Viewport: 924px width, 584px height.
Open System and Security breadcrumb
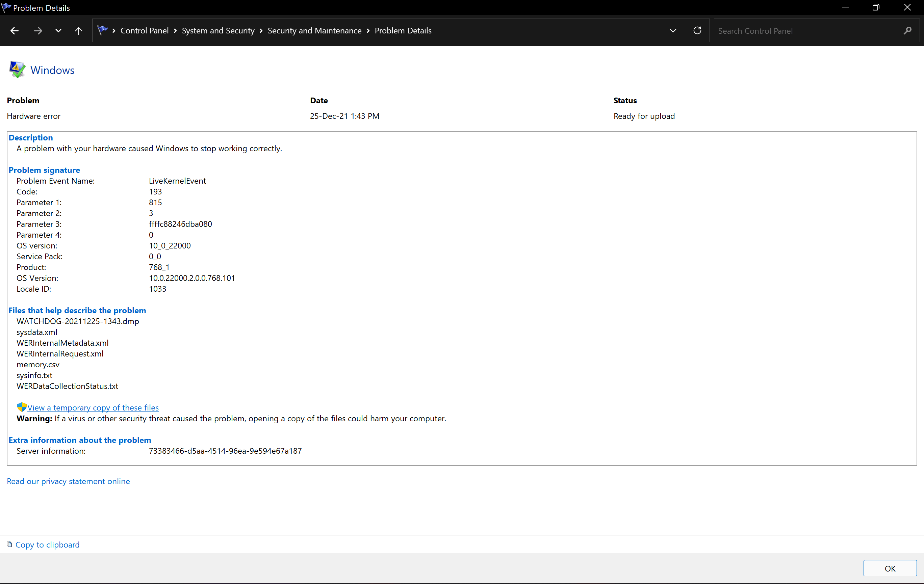pyautogui.click(x=218, y=31)
